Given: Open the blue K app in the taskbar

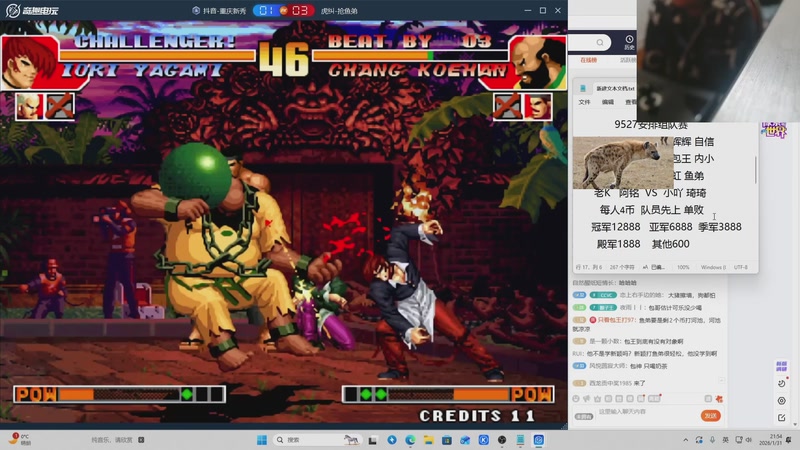Looking at the screenshot, I should (484, 440).
